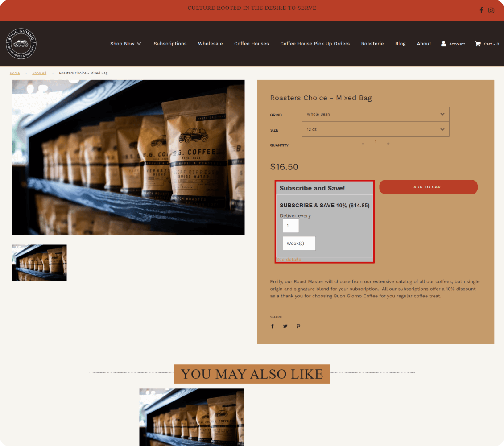Screen dimensions: 504x446
Task: Click the Buon Giorno logo
Action: coord(21,44)
